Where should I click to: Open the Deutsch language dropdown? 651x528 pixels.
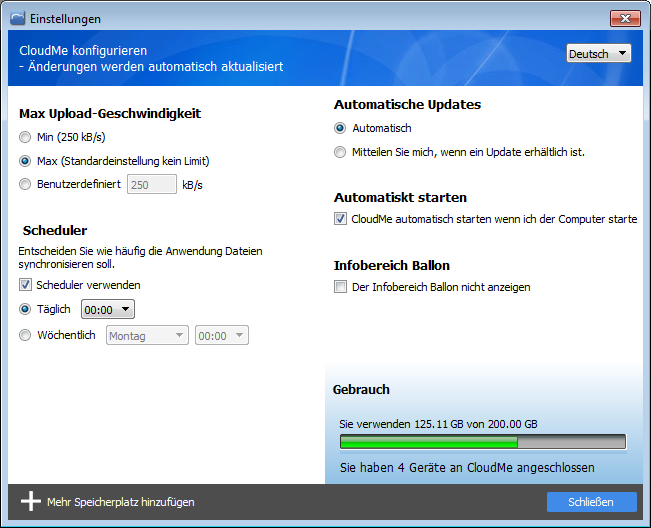tap(598, 54)
